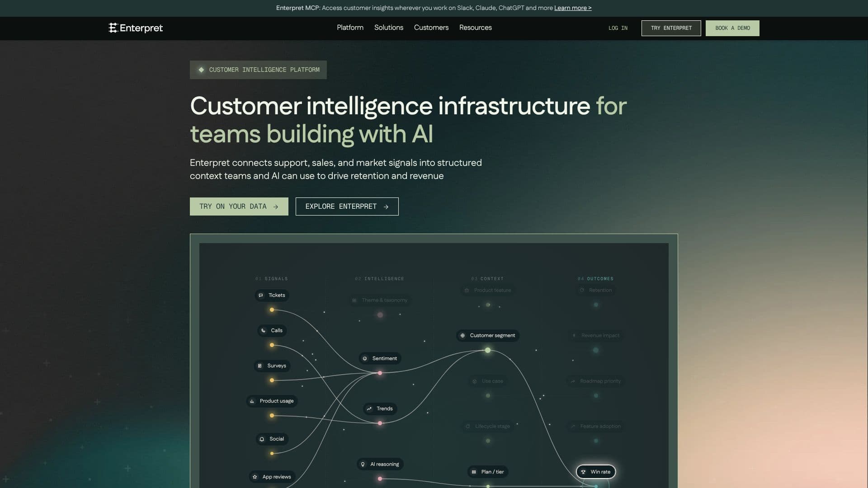This screenshot has height=488, width=868.
Task: Click the pink dot under Sentiment
Action: pos(380,373)
